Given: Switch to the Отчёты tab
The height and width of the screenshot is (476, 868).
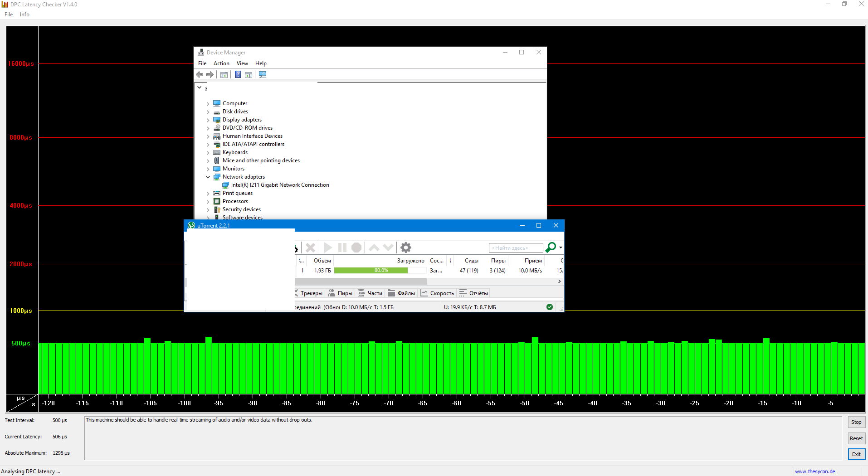Looking at the screenshot, I should [473, 293].
